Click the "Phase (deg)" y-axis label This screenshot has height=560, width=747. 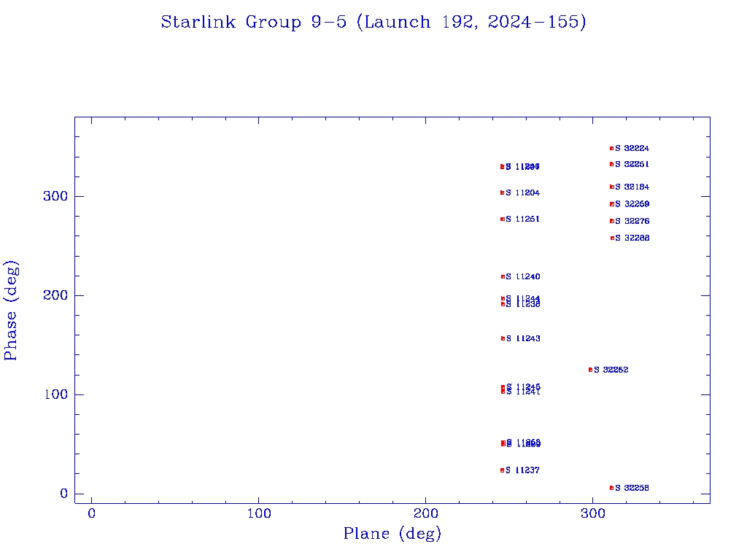pos(11,310)
